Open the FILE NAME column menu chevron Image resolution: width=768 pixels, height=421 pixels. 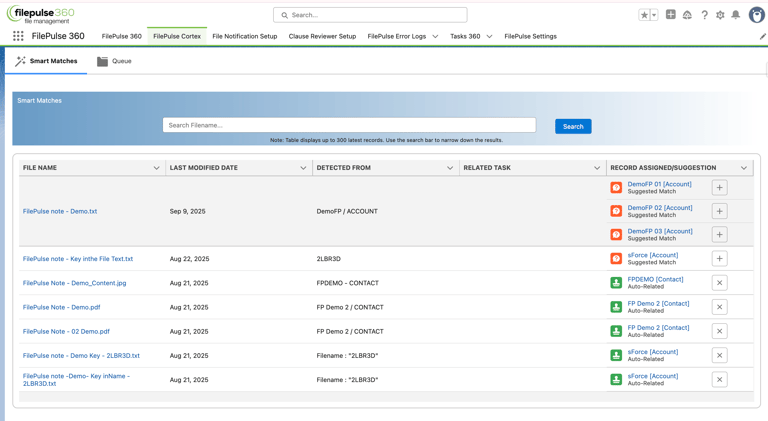[x=156, y=168]
